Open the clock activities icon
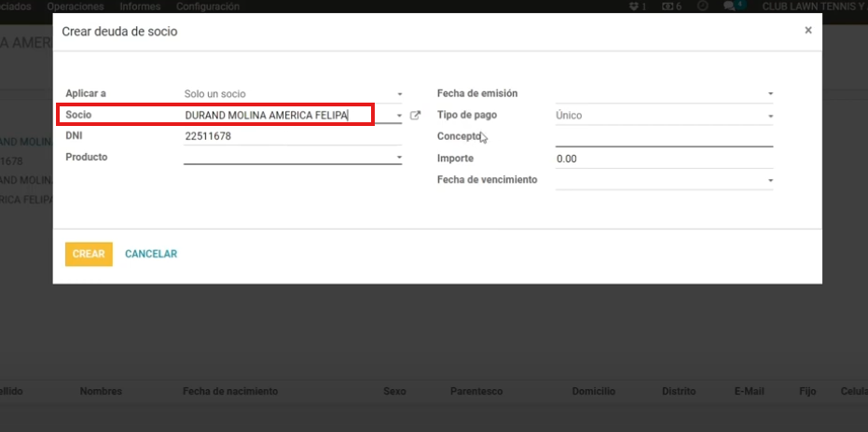 point(702,7)
